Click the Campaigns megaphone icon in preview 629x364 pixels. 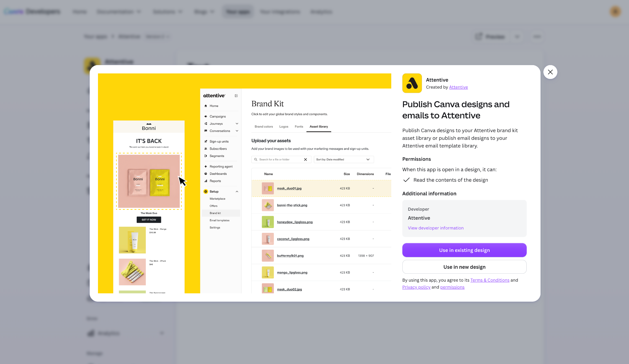206,116
